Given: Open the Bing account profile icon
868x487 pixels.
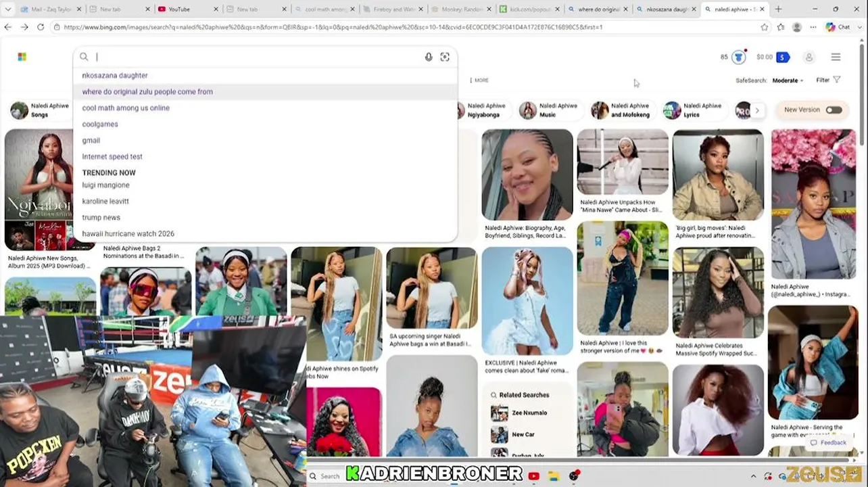Looking at the screenshot, I should tap(809, 57).
